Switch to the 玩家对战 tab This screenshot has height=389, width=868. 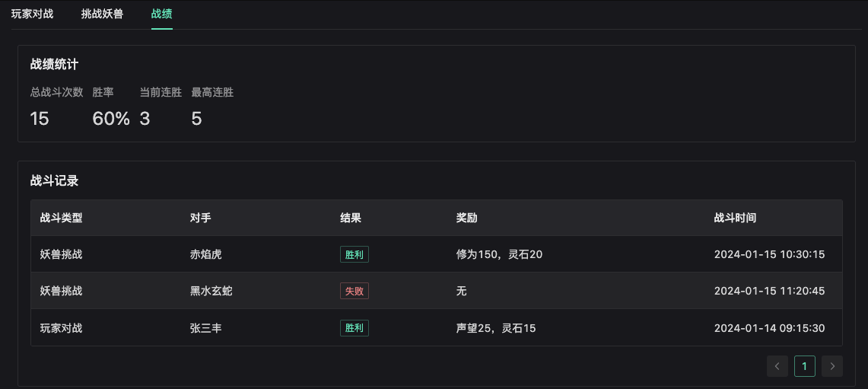32,14
